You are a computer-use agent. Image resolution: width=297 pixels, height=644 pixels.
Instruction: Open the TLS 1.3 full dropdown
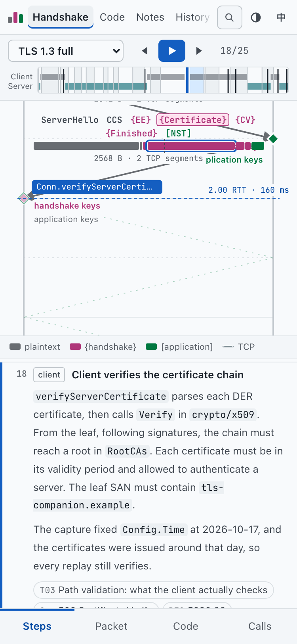66,51
